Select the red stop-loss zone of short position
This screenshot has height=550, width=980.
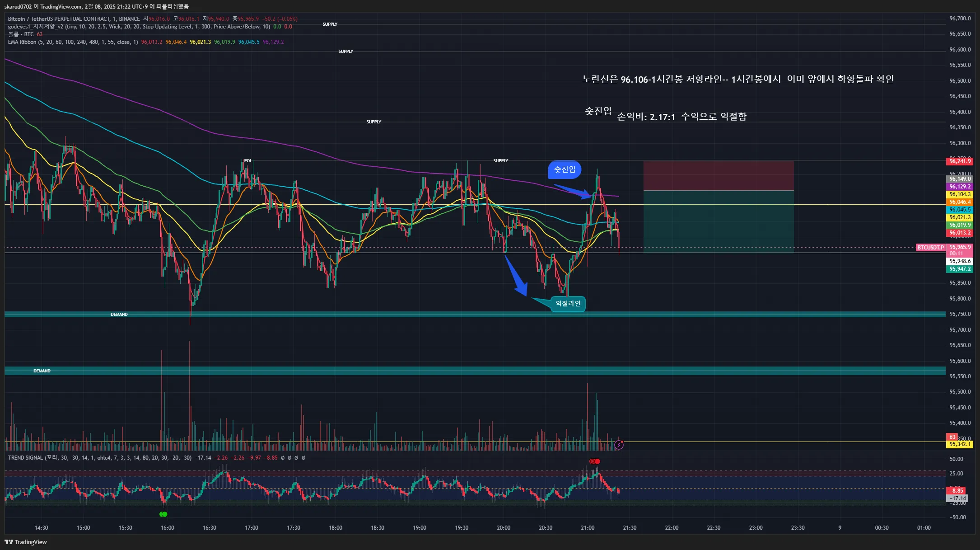pos(719,176)
